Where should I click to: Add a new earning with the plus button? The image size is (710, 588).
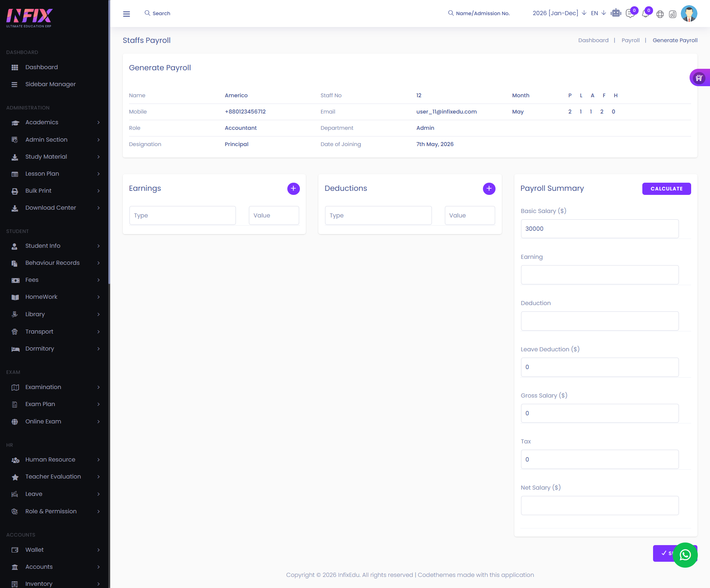point(293,189)
